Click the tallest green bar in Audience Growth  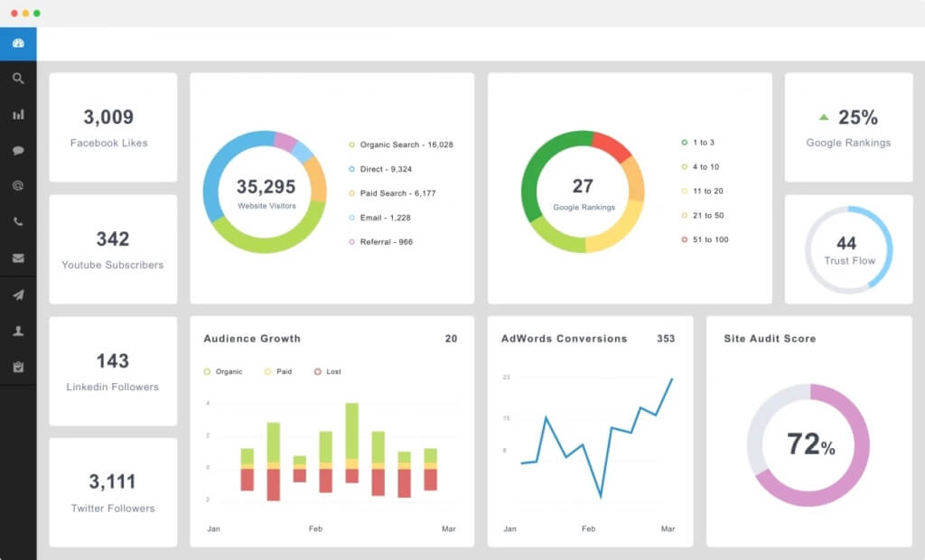coord(352,432)
